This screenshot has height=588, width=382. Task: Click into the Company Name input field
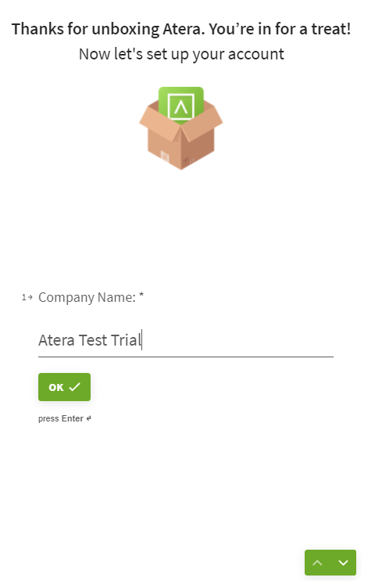[186, 340]
